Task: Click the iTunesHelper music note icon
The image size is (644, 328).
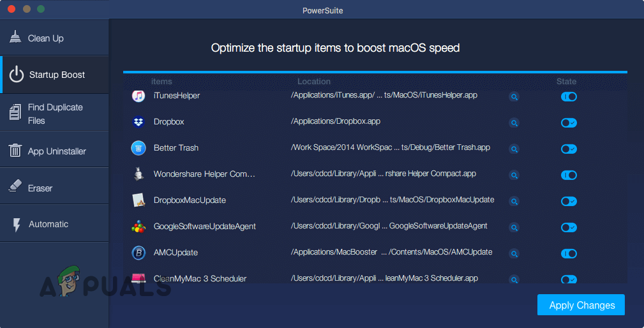Action: (139, 96)
